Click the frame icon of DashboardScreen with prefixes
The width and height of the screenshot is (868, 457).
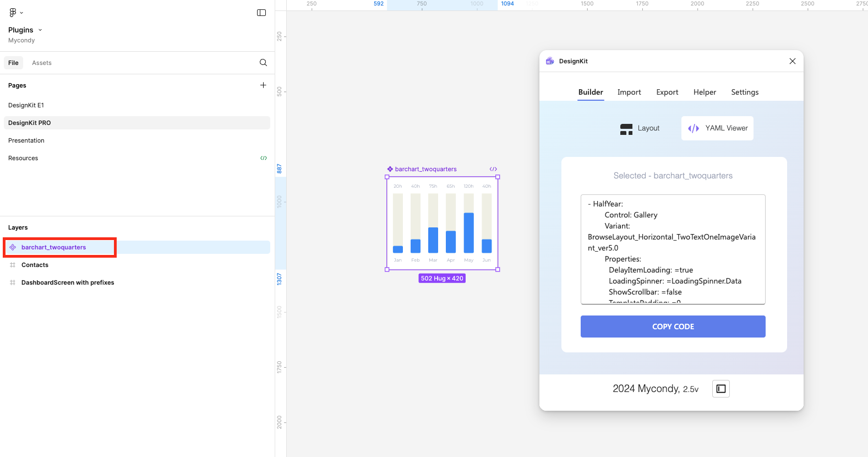[x=13, y=282]
